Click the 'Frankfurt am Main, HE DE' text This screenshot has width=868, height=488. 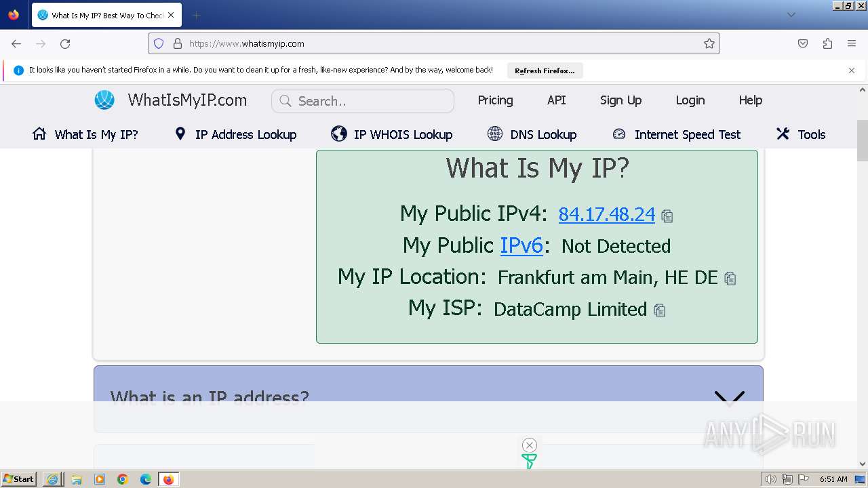[x=608, y=277]
